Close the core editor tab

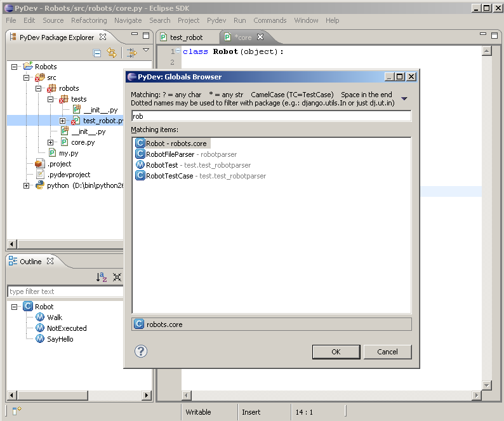click(260, 37)
